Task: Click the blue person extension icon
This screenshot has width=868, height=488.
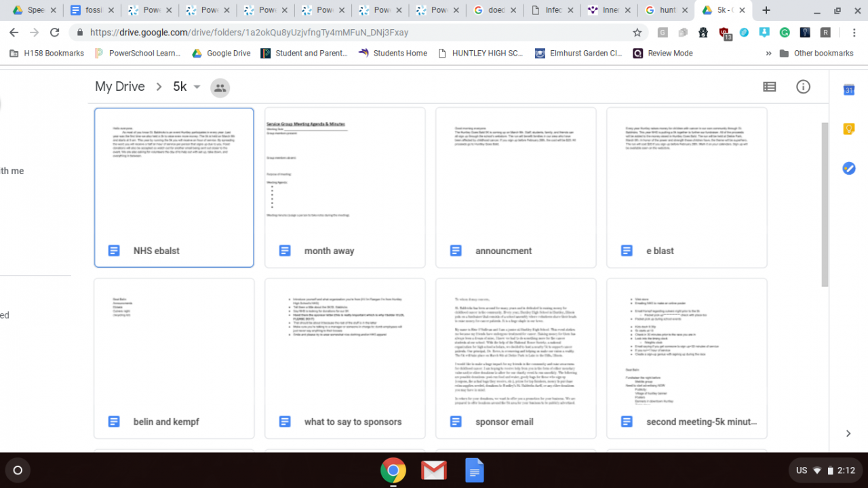Action: coord(764,33)
